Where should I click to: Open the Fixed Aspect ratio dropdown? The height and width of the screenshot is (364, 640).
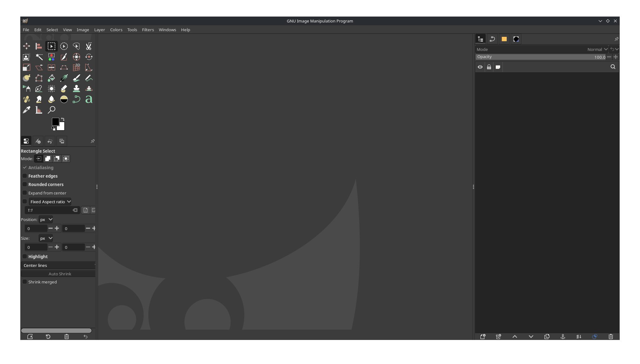pos(50,202)
